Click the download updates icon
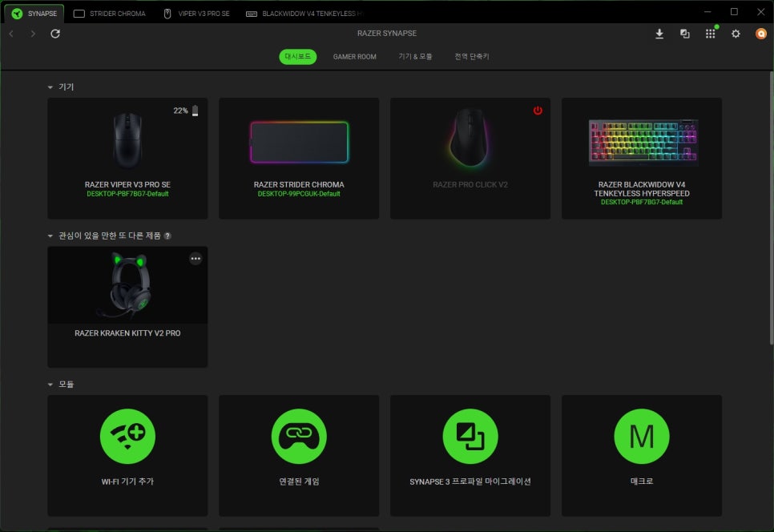The width and height of the screenshot is (774, 532). tap(659, 34)
